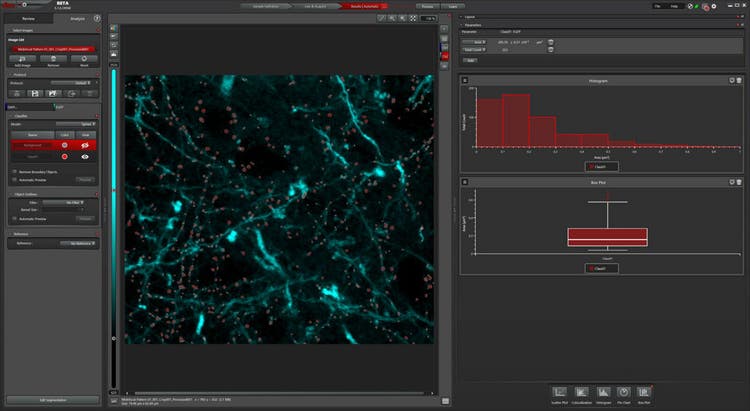Select the red highlighted image list entry

pos(53,49)
